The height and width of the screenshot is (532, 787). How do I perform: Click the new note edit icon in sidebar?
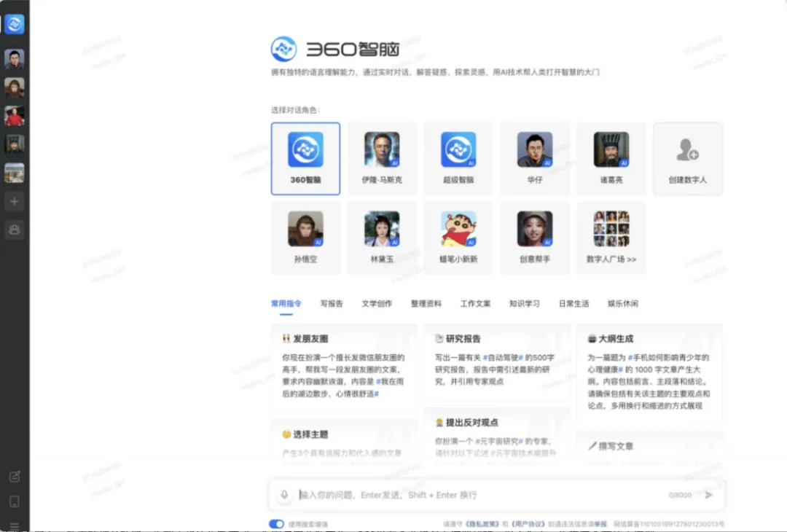[x=15, y=477]
